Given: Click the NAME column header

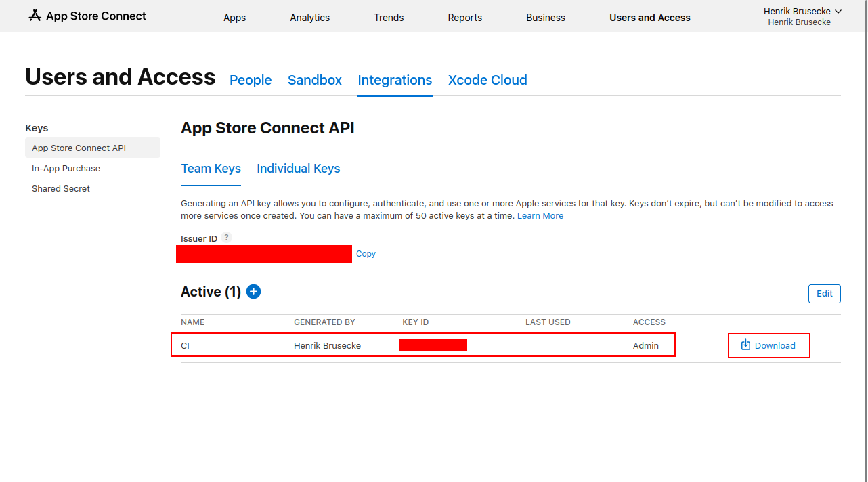Looking at the screenshot, I should point(193,322).
